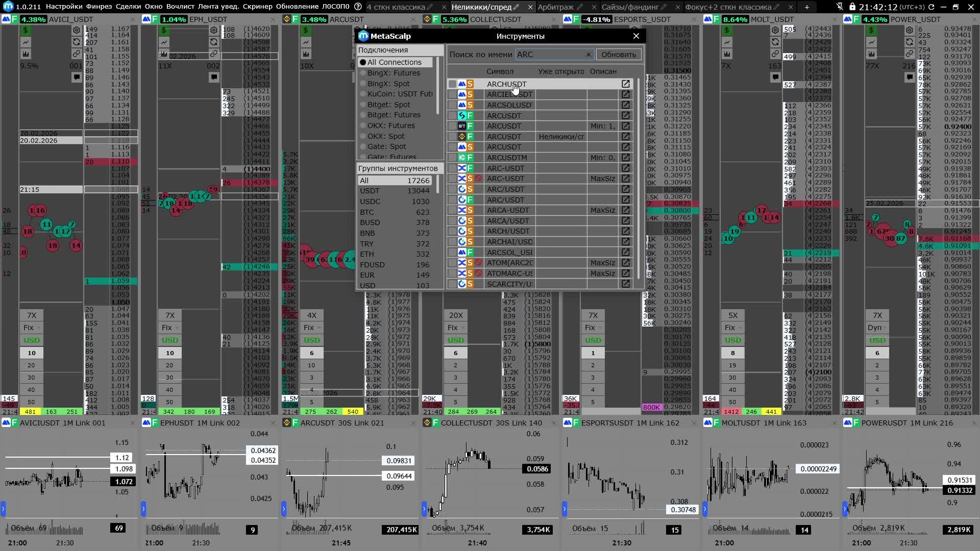Check the box for the ARCIELUSDT instrument row
This screenshot has height=551, width=980.
point(452,94)
